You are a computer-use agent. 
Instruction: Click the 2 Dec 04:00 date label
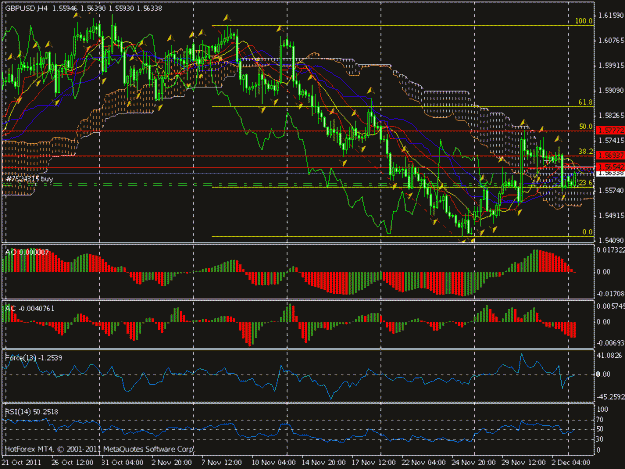[571, 462]
